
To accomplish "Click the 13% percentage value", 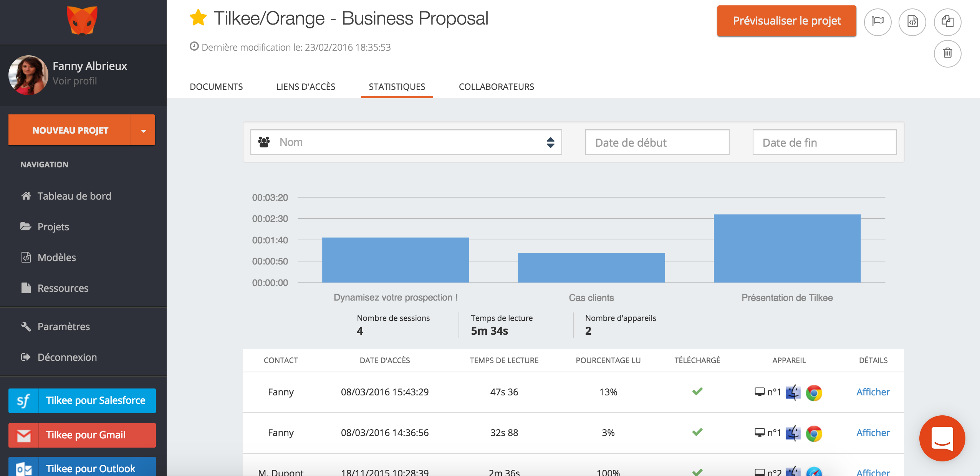I will (x=608, y=392).
